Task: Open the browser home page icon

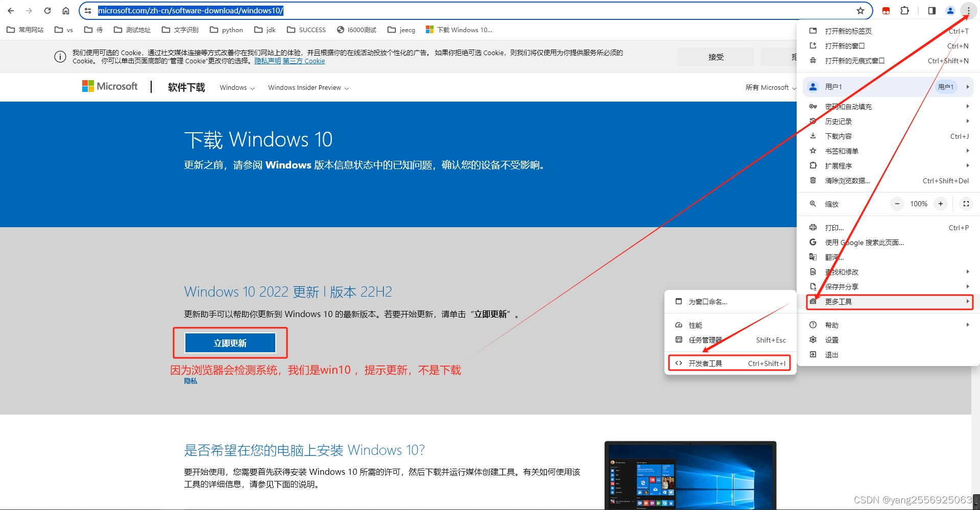Action: (x=66, y=10)
